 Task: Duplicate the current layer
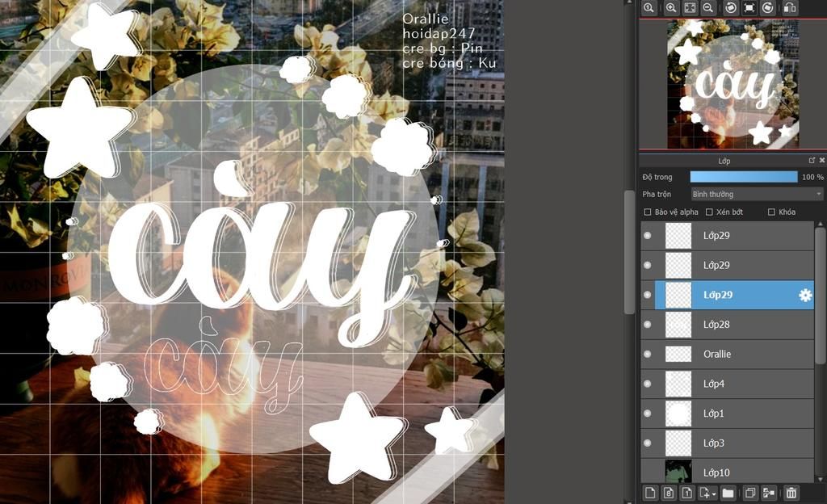[749, 493]
